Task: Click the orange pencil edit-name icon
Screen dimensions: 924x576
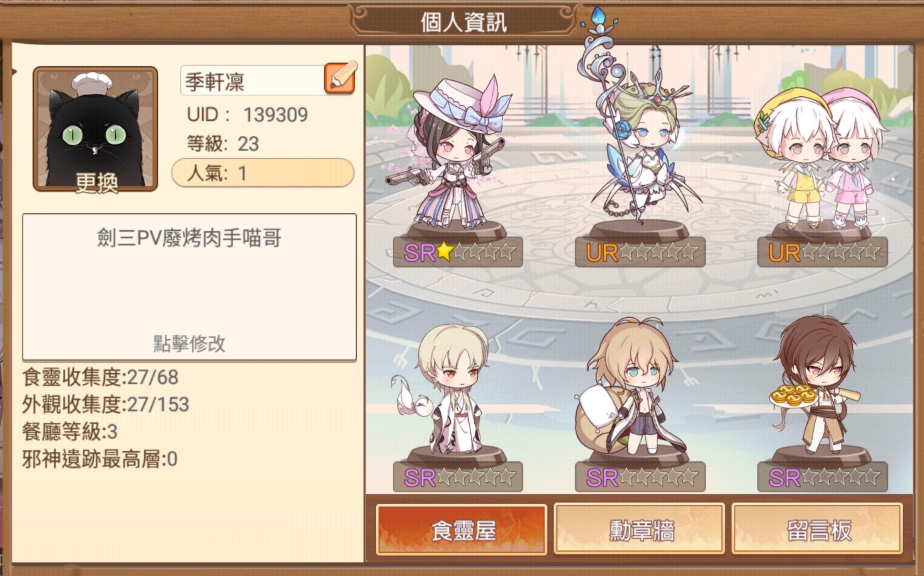Action: click(340, 78)
